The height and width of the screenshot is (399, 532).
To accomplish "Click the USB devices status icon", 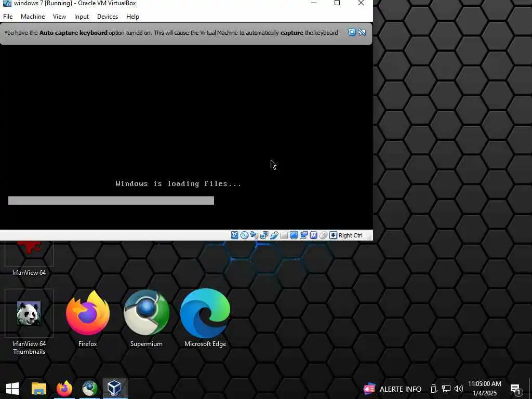I will click(274, 235).
